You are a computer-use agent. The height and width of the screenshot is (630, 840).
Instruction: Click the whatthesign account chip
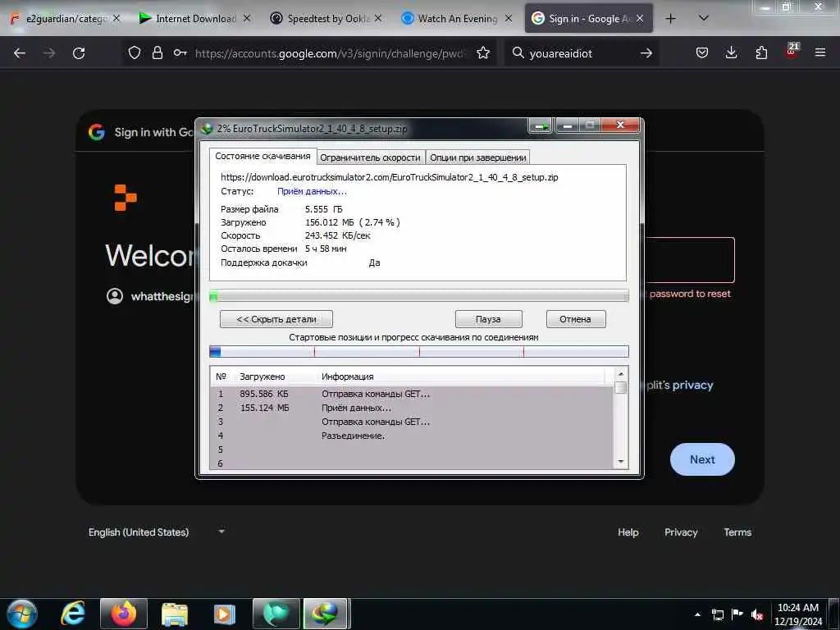152,295
